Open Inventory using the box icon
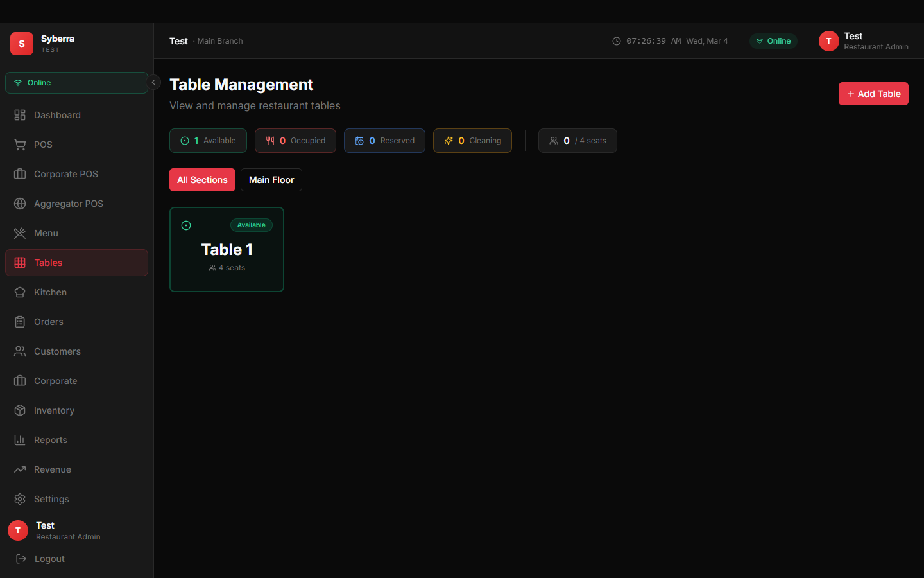Screen dimensions: 924x578 coord(20,410)
